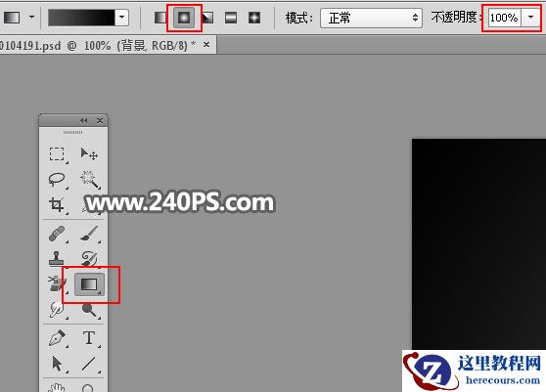Select the Crop tool
Screen dimensions: 546x392
click(x=57, y=205)
